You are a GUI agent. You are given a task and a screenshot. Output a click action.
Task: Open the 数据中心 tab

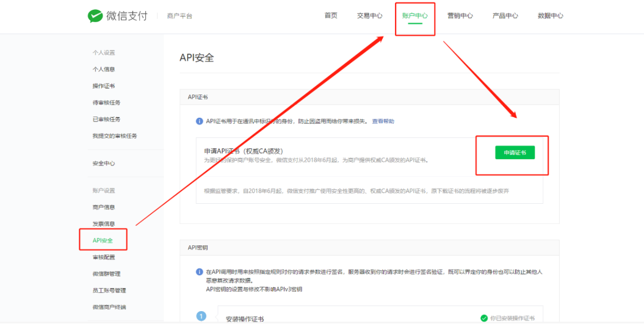[x=551, y=16]
